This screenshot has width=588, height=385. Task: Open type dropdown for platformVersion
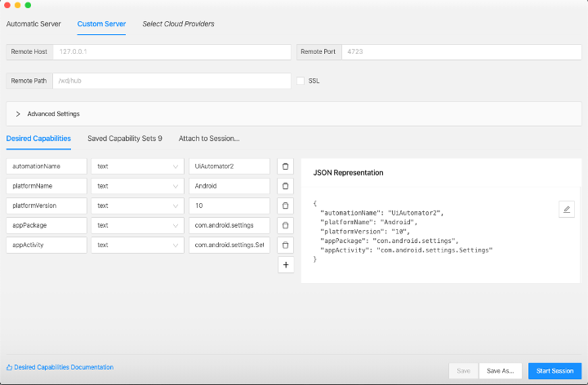point(138,206)
